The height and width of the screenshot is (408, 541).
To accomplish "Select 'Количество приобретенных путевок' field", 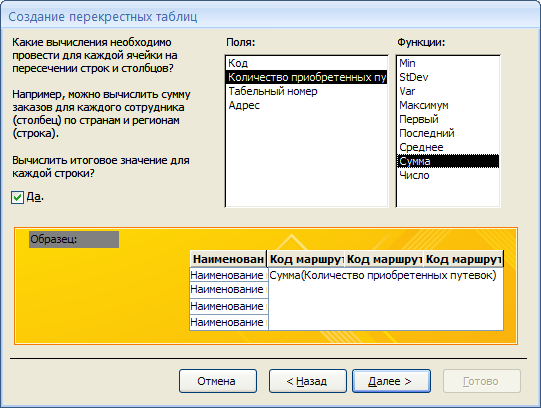I will point(306,77).
